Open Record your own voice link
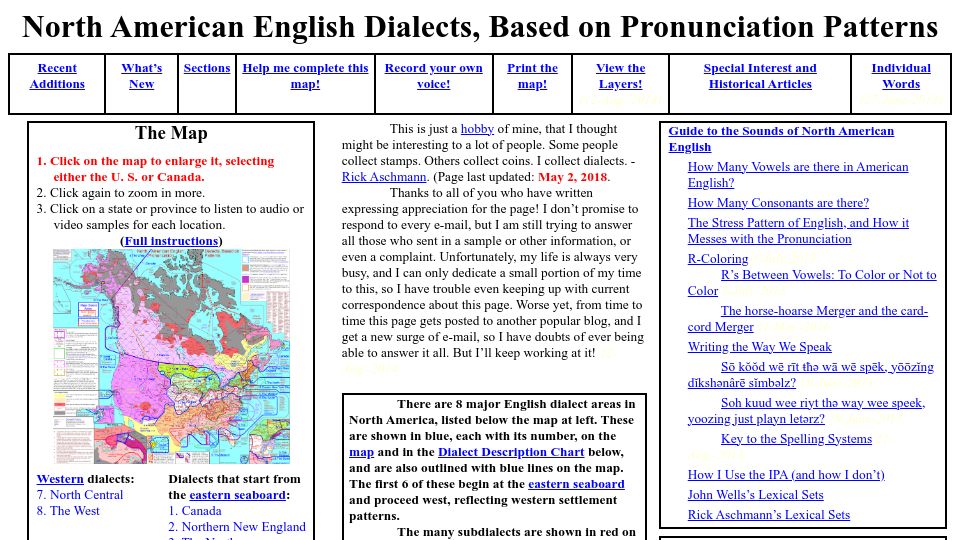Viewport: 960px width, 540px height. click(433, 76)
